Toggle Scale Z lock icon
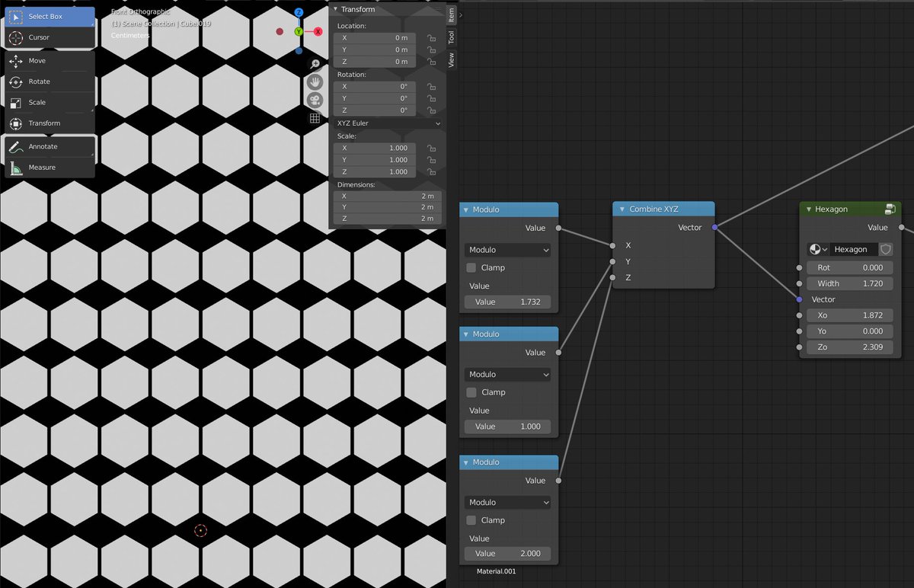 click(431, 172)
